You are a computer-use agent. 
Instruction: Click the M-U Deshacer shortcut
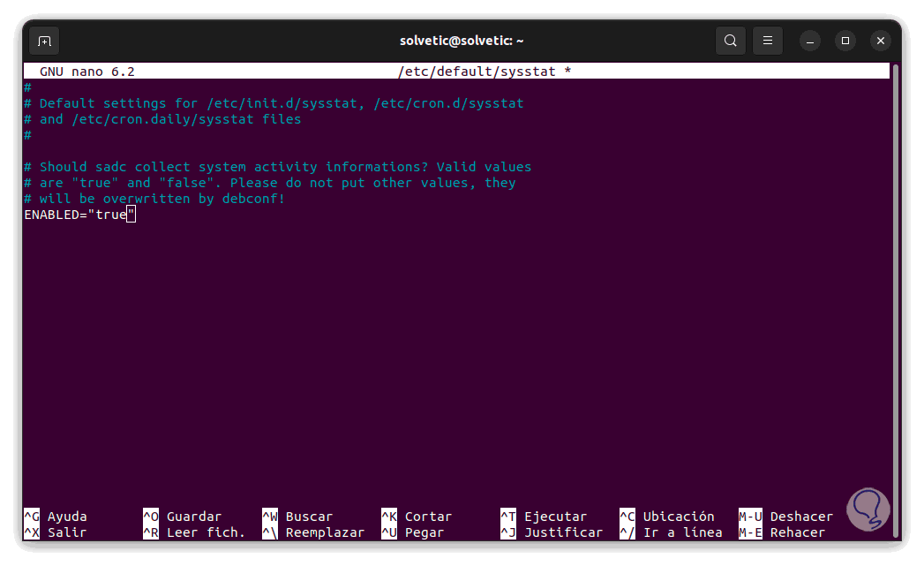click(x=786, y=517)
